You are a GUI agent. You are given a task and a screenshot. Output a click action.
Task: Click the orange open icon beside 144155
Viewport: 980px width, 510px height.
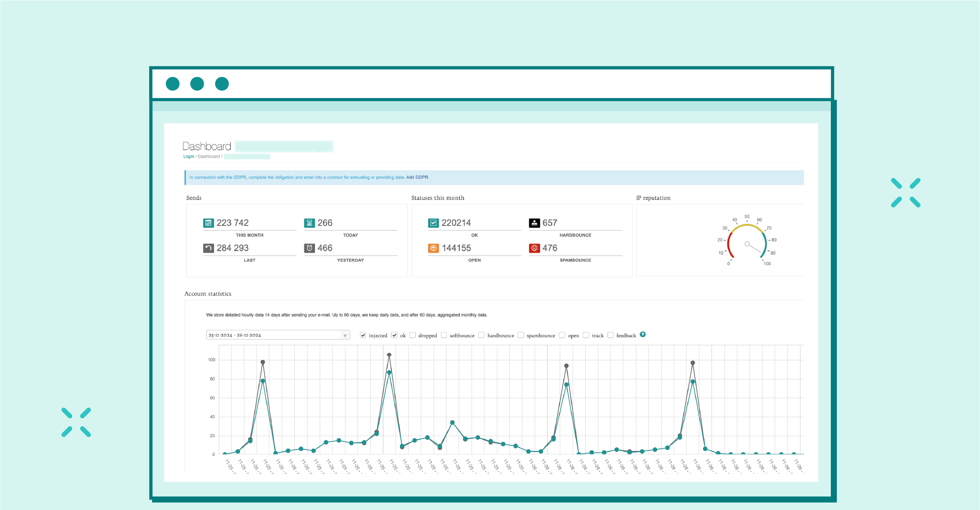tap(433, 248)
